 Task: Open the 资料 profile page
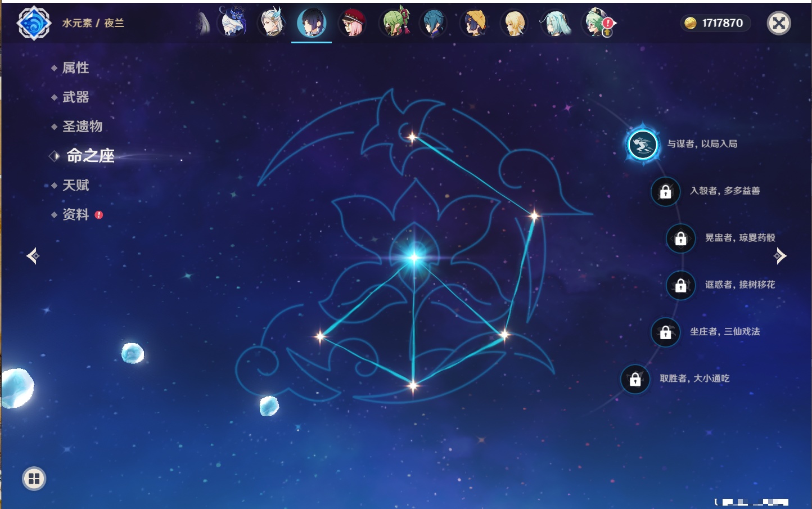point(75,214)
